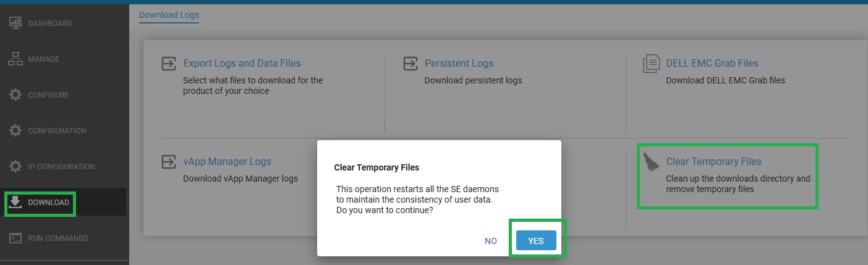Cancel by clicking NO in the dialog
The width and height of the screenshot is (868, 265).
[491, 241]
